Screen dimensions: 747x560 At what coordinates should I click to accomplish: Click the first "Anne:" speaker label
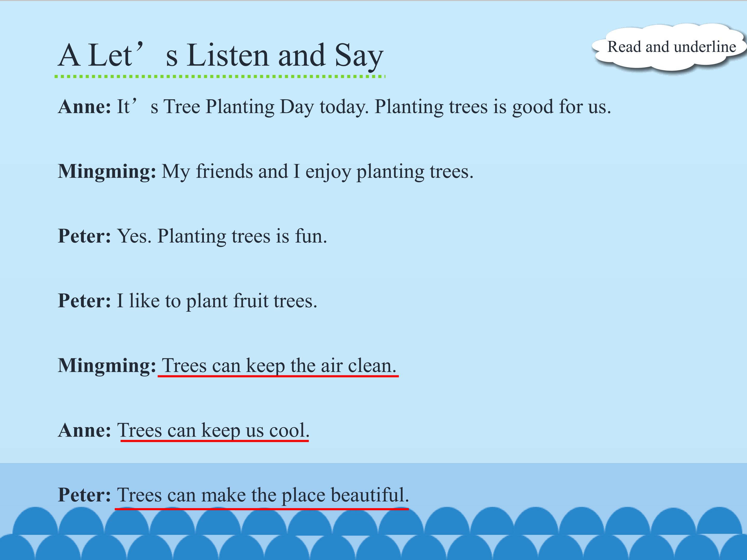[84, 107]
